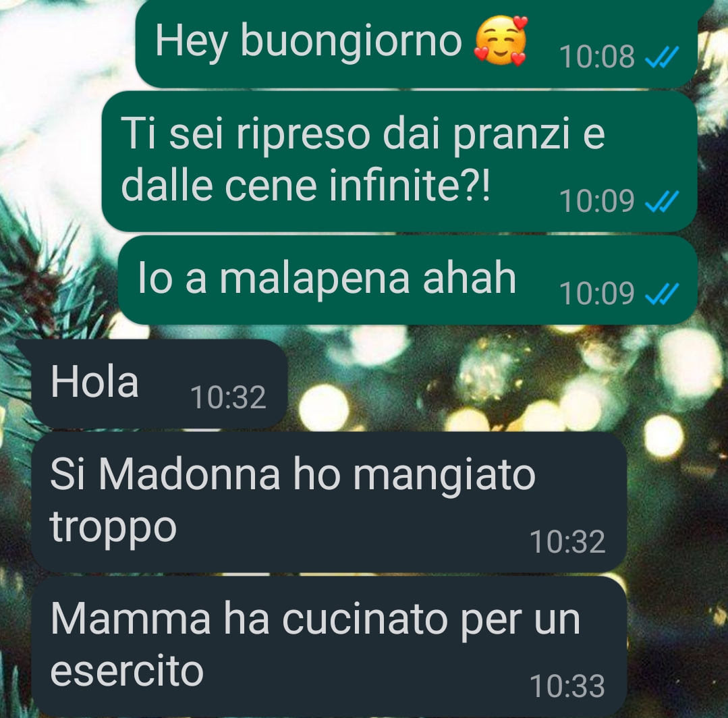Select the 'Hey buongiorno' message bubble
This screenshot has width=728, height=718.
[416, 43]
